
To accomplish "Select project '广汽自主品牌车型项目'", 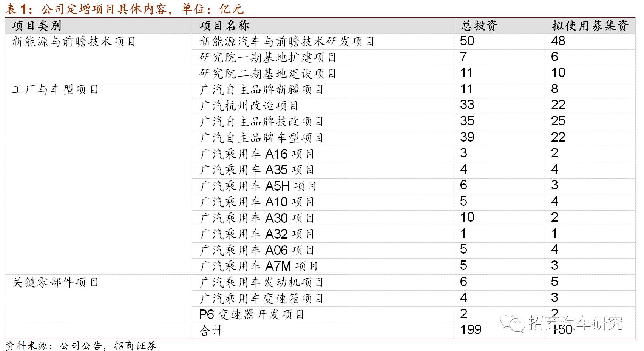I will pos(262,138).
